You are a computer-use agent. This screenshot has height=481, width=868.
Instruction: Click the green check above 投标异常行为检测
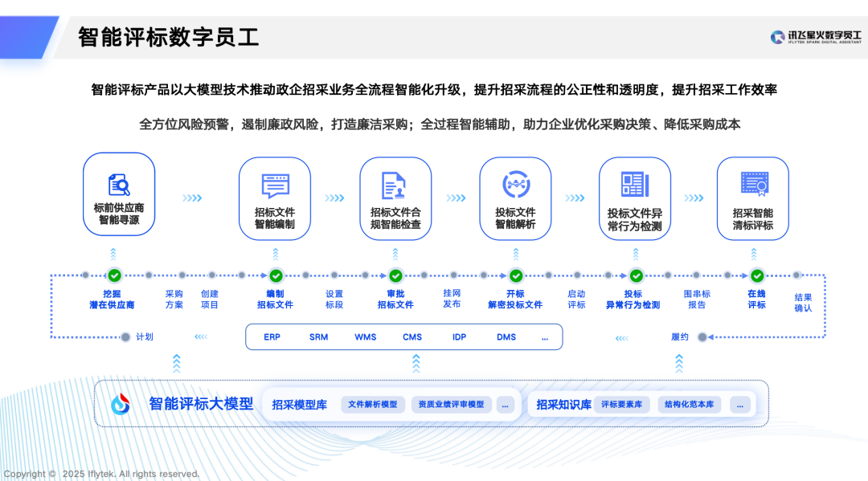[636, 275]
